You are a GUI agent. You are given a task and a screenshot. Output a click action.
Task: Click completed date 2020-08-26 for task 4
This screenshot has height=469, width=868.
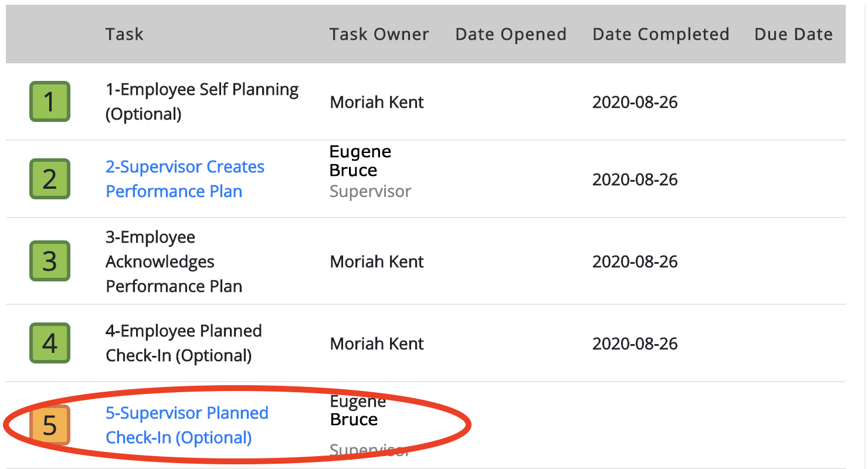click(635, 344)
